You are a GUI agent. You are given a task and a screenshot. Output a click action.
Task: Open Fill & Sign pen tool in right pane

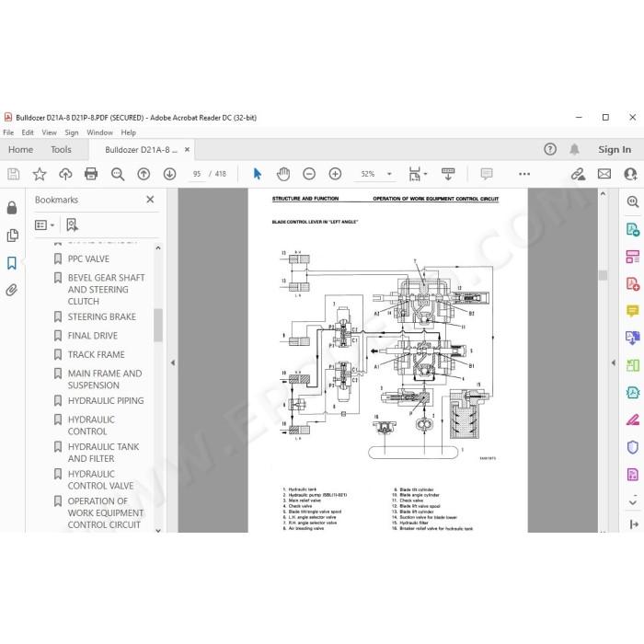click(633, 420)
